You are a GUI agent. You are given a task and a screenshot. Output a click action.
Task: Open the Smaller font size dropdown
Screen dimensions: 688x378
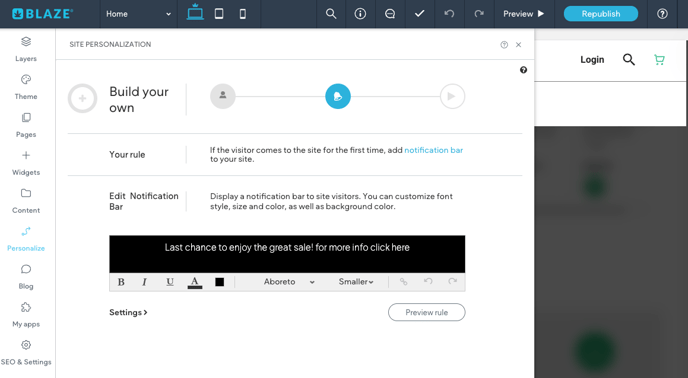pos(356,282)
